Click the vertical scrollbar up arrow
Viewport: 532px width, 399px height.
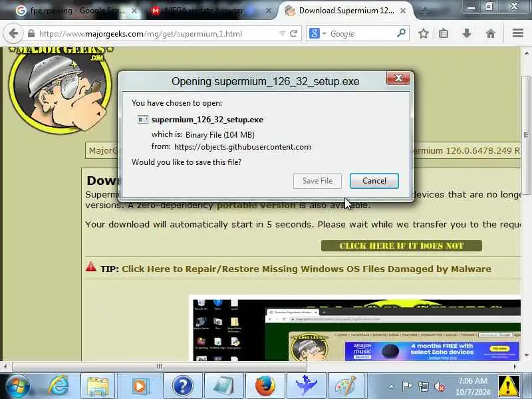(x=526, y=53)
